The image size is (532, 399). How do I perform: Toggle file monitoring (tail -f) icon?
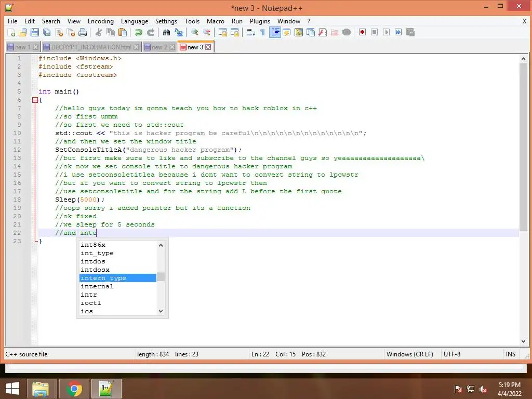click(347, 32)
